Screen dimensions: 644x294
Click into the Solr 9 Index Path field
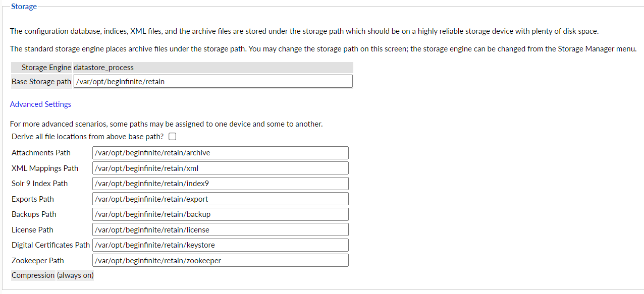(221, 184)
